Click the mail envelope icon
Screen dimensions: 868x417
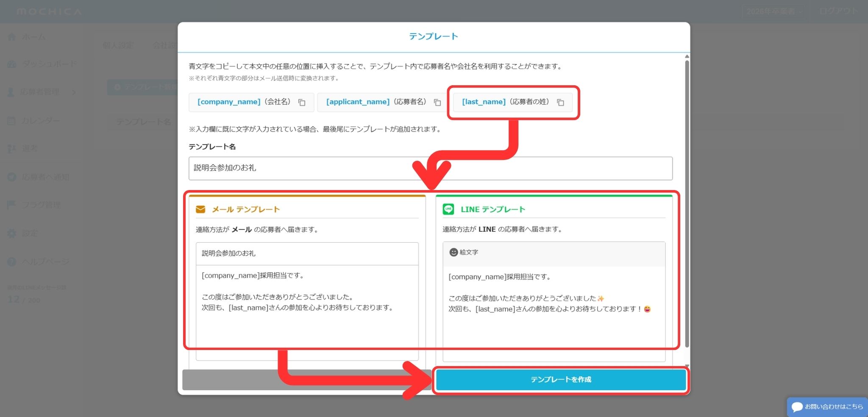coord(200,210)
